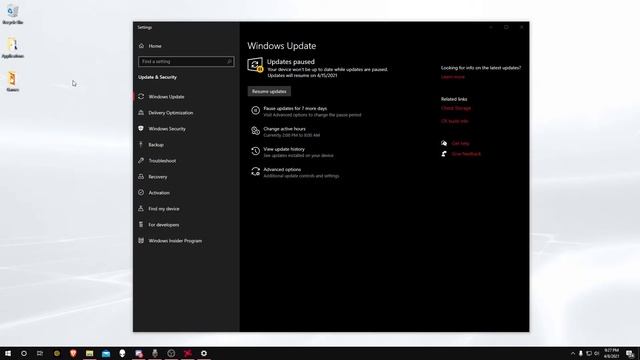Screen dimensions: 640x360
Task: Click the Windows Security shield icon
Action: 141,128
